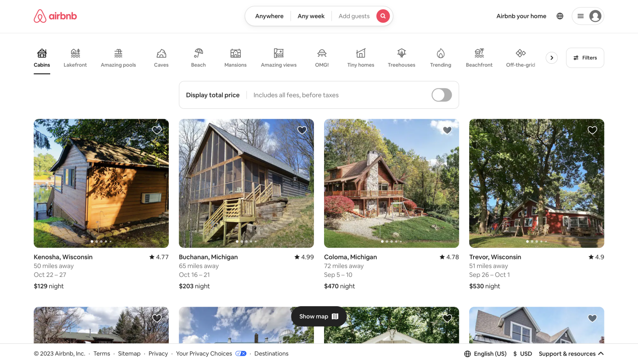This screenshot has width=638, height=364.
Task: Save the Kenosha, Wisconsin cabin to wishlist
Action: click(157, 130)
